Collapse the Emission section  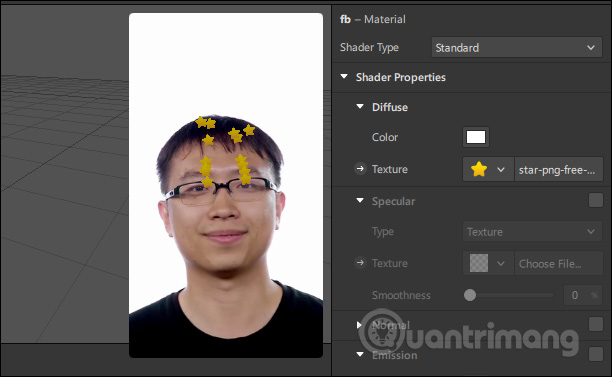(360, 354)
